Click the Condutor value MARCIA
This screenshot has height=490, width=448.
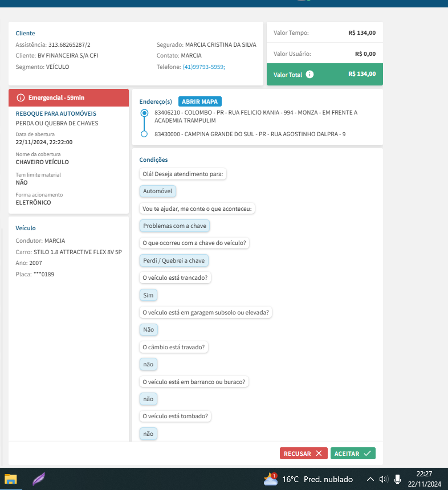[x=55, y=240]
